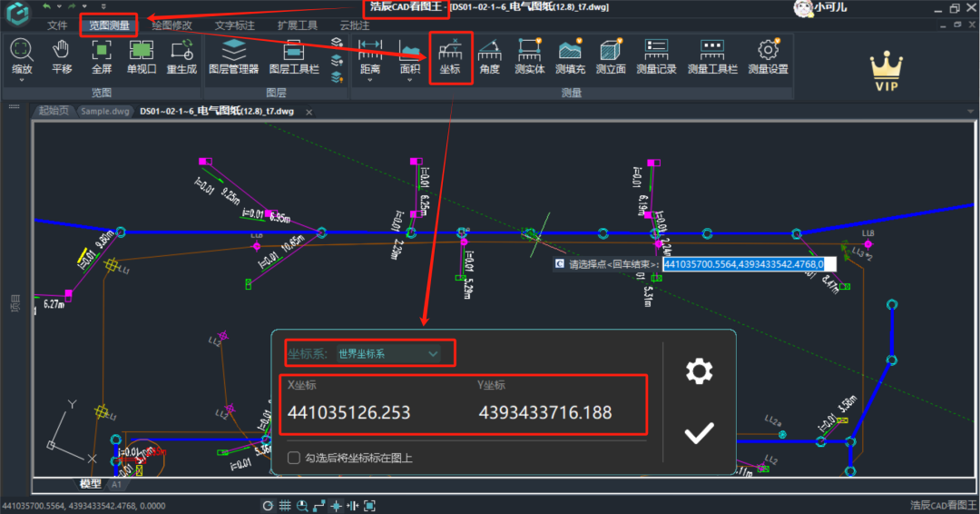980x514 pixels.
Task: Click the X坐标 value 441035126.253
Action: pos(348,412)
